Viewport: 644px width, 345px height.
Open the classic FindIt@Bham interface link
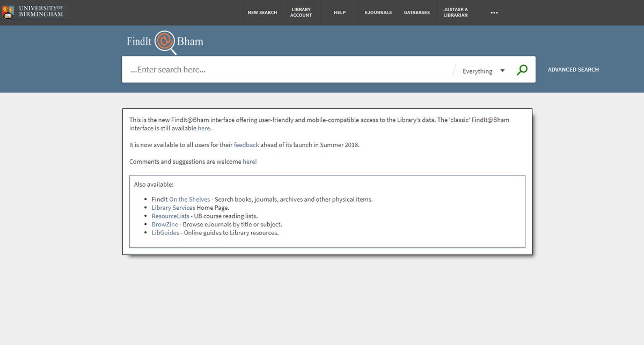pos(203,128)
